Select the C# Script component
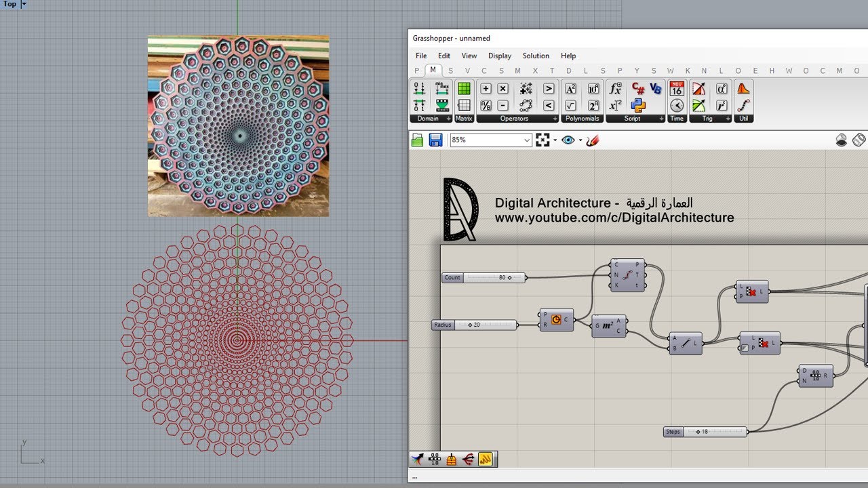The width and height of the screenshot is (868, 488). pos(638,89)
